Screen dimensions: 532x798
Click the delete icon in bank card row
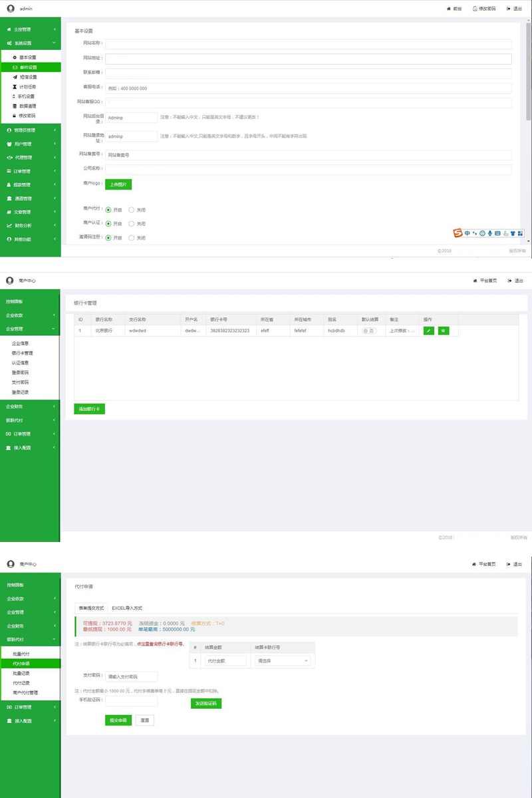point(444,331)
